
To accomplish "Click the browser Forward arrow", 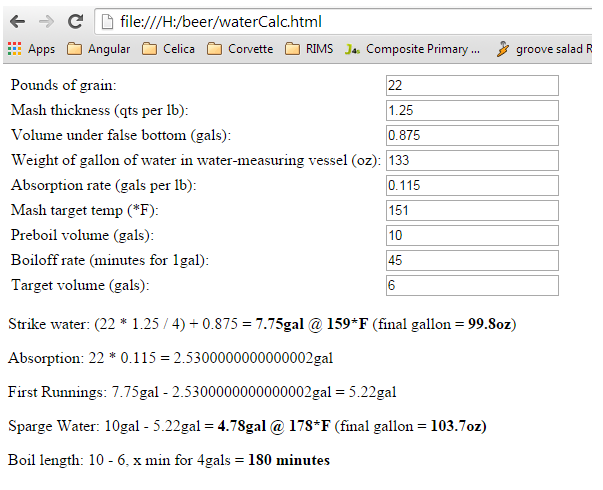I will [x=47, y=22].
